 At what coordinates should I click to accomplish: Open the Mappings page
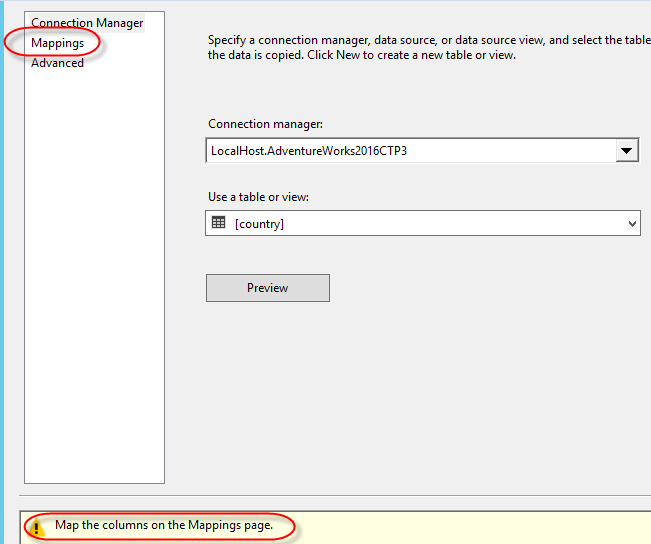pos(57,43)
